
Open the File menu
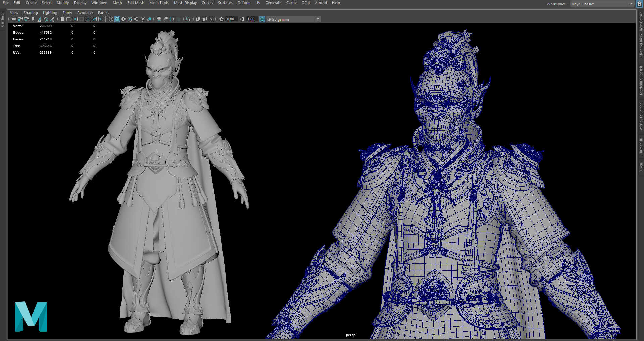(x=6, y=3)
